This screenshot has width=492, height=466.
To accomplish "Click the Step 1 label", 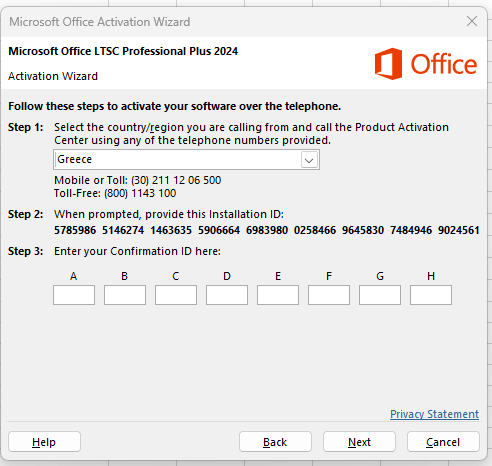I will [x=26, y=127].
